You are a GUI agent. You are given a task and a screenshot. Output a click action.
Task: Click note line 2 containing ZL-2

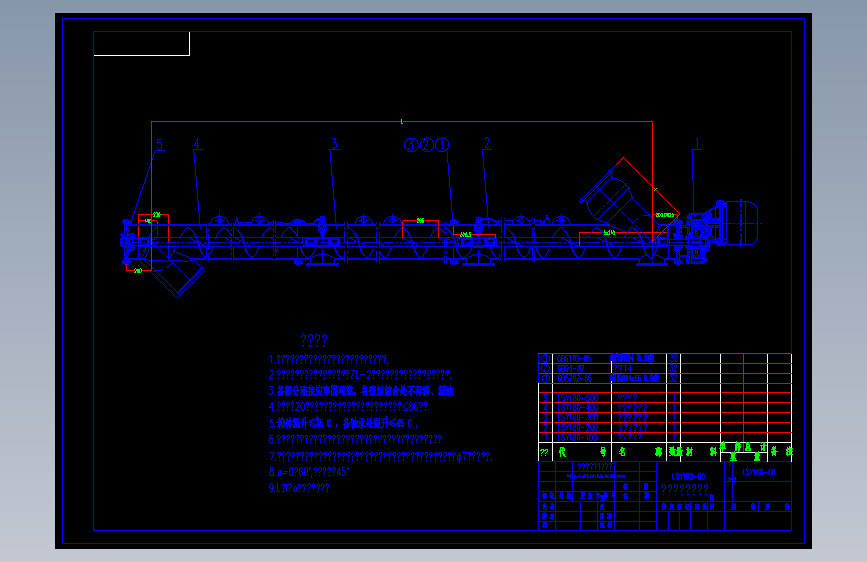(360, 375)
